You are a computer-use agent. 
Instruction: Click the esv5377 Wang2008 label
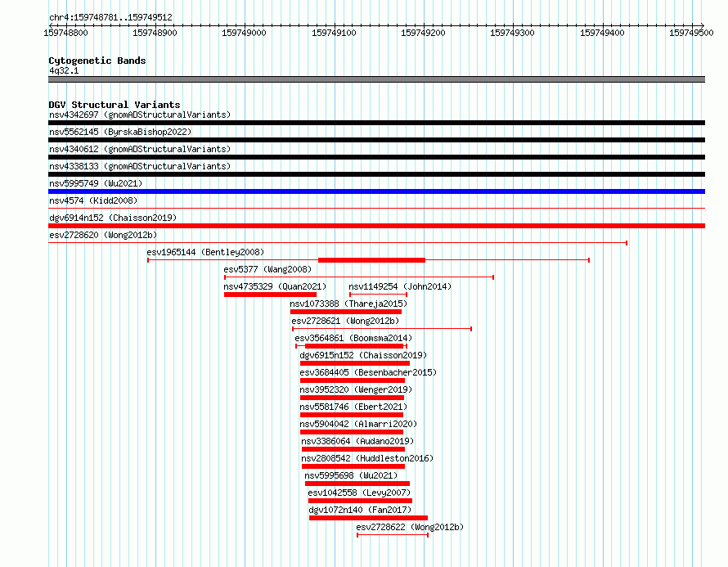click(267, 269)
